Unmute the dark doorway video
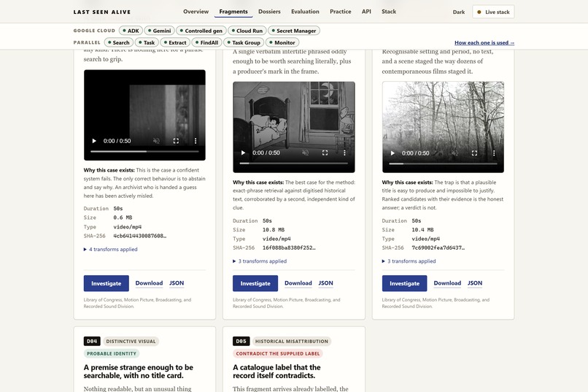This screenshot has width=588, height=392. coord(156,141)
